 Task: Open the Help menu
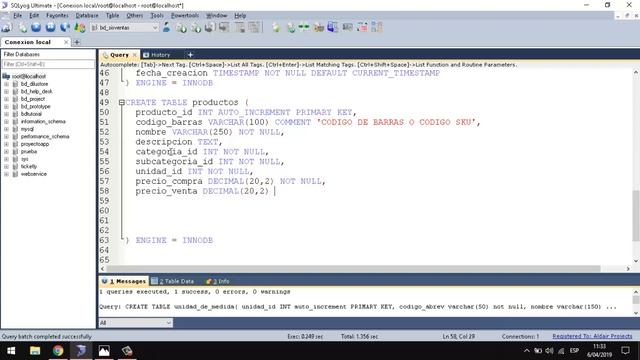[240, 16]
